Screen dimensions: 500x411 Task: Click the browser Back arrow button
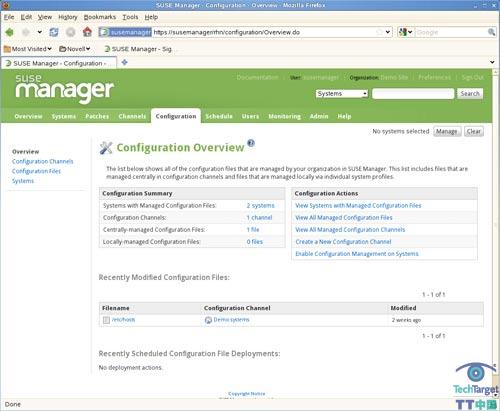pos(10,32)
